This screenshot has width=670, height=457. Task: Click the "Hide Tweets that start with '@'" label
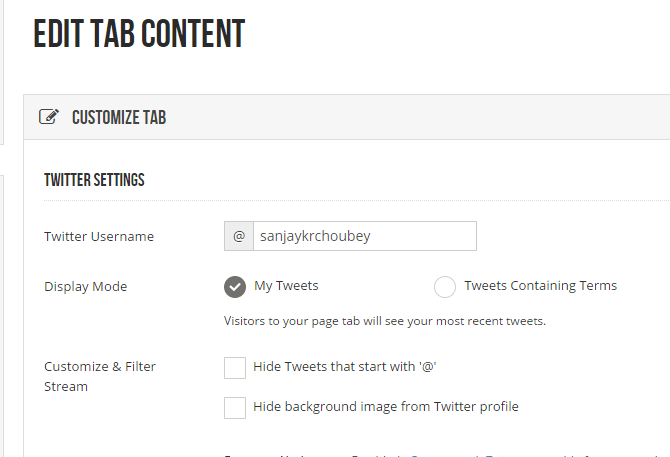tap(345, 367)
